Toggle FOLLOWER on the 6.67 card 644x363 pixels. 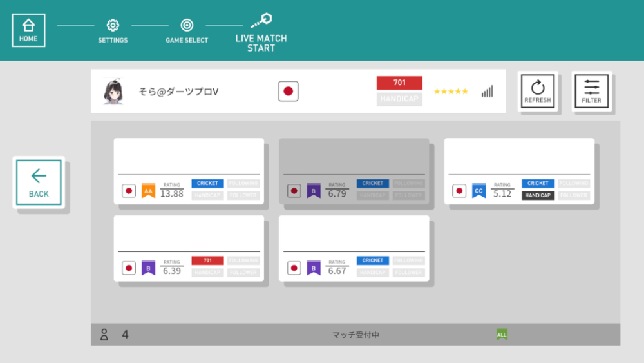pyautogui.click(x=408, y=273)
